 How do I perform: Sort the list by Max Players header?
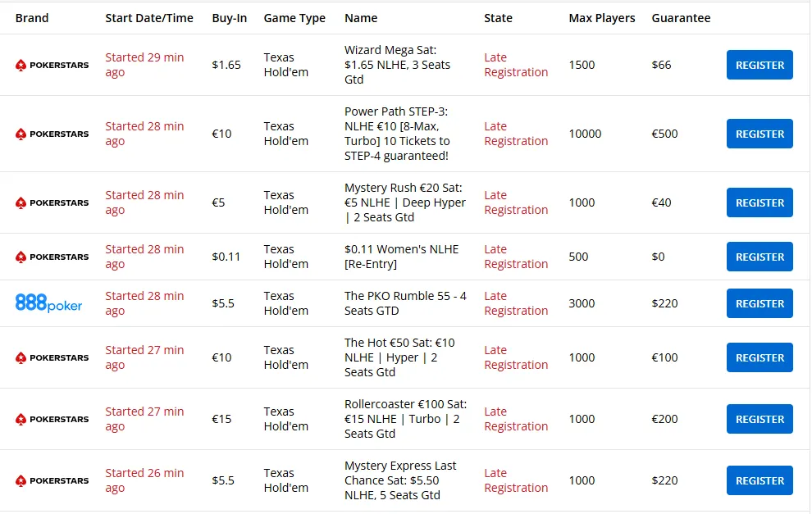click(601, 17)
